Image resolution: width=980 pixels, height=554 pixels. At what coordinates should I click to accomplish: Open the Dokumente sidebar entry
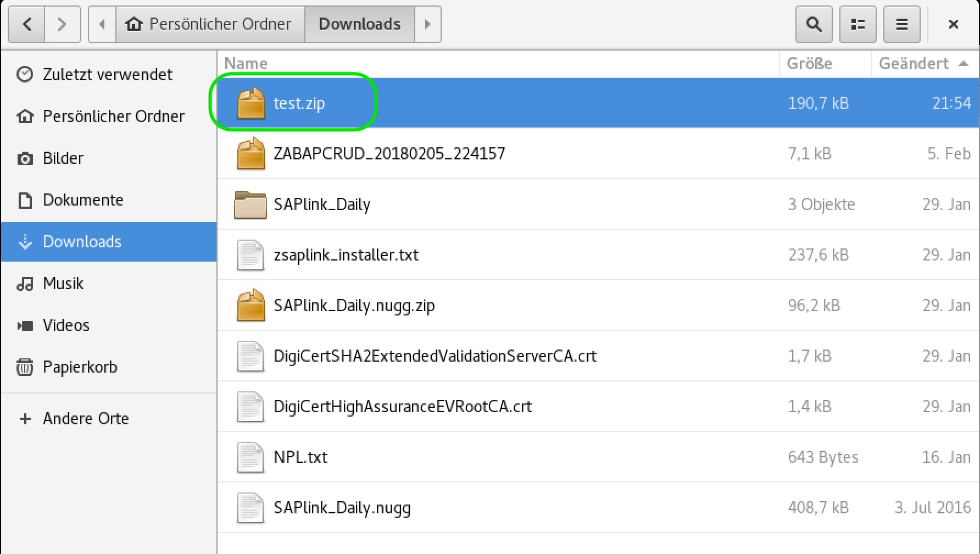point(82,200)
